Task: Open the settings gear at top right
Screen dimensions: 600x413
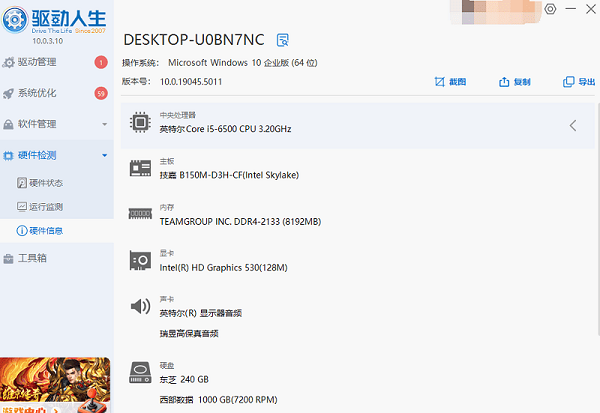Action: click(550, 9)
